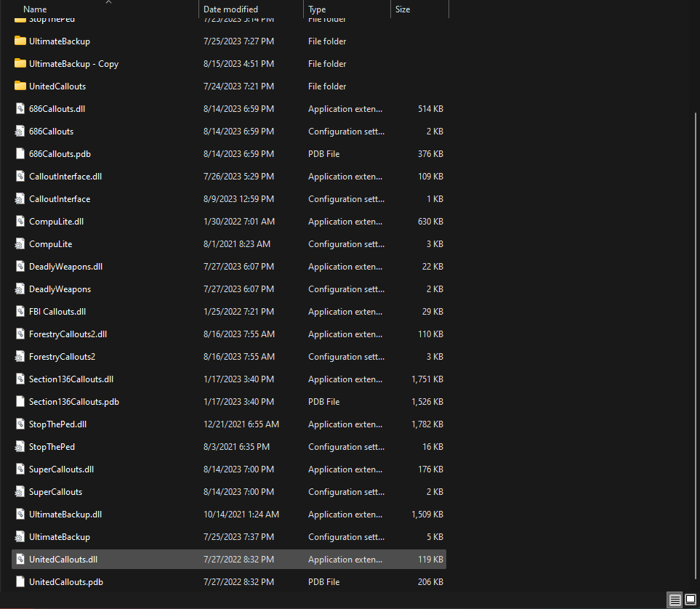Sort files by Size column header
Viewport: 700px width, 609px height.
click(x=403, y=9)
